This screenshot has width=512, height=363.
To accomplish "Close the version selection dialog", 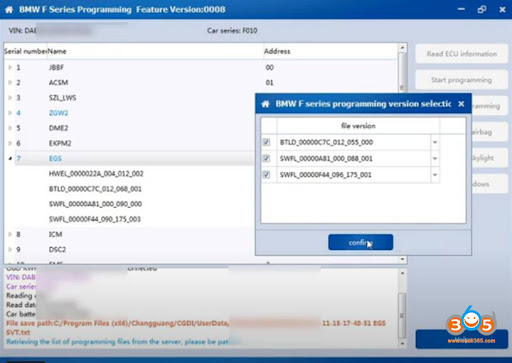I will pyautogui.click(x=461, y=104).
